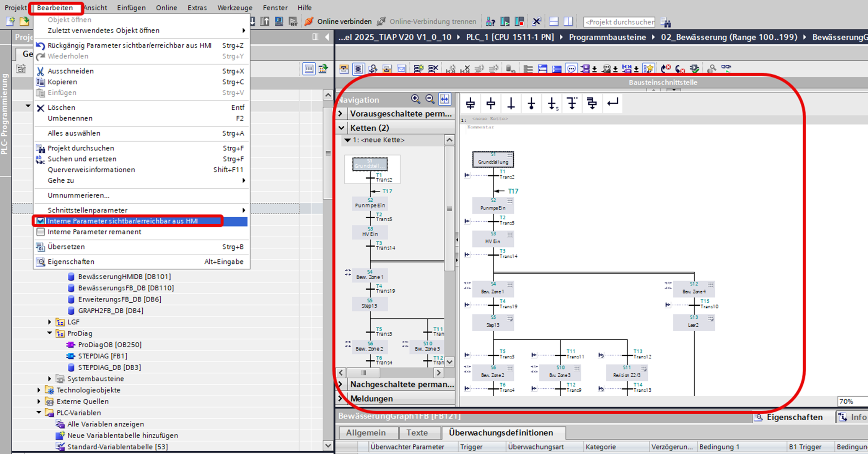Click the zoom out magnifier in Navigation
This screenshot has height=454, width=868.
pyautogui.click(x=430, y=99)
